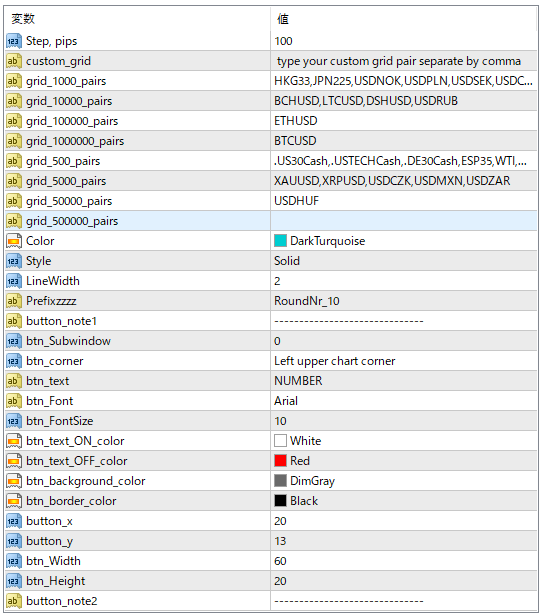Select the 'grid_500000_pairs' variable name
Image resolution: width=544 pixels, height=615 pixels.
(72, 221)
